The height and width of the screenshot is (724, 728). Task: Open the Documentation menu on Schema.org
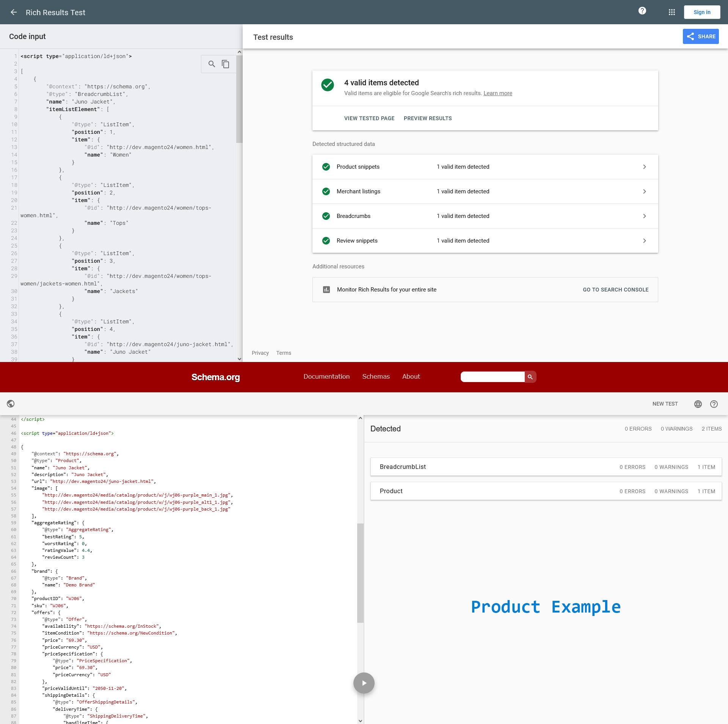pos(326,376)
